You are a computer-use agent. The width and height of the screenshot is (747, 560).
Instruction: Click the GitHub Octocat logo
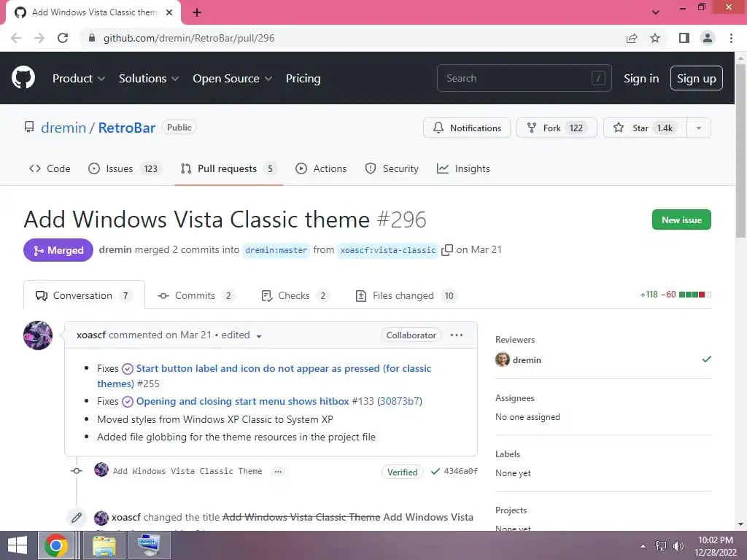point(23,78)
